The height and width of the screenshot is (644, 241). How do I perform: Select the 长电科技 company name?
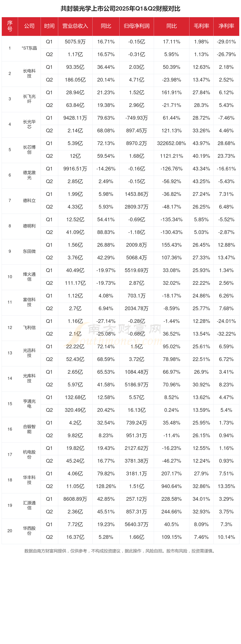pos(29,73)
